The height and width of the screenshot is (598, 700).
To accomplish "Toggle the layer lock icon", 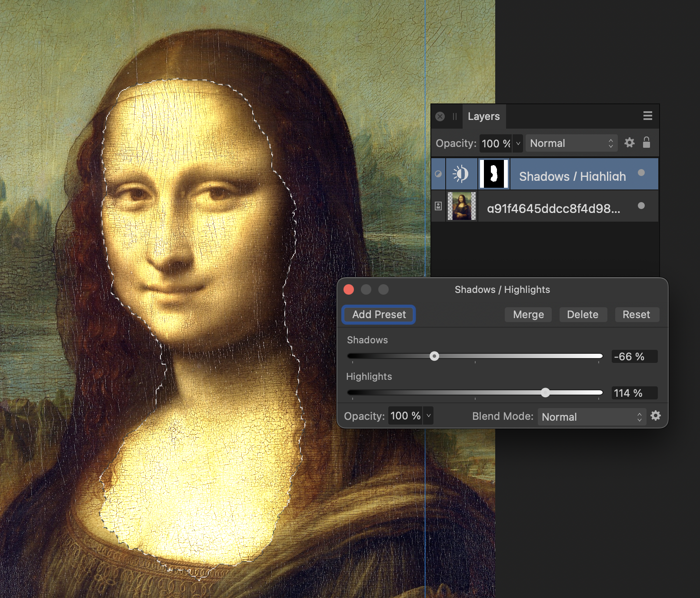I will 647,143.
